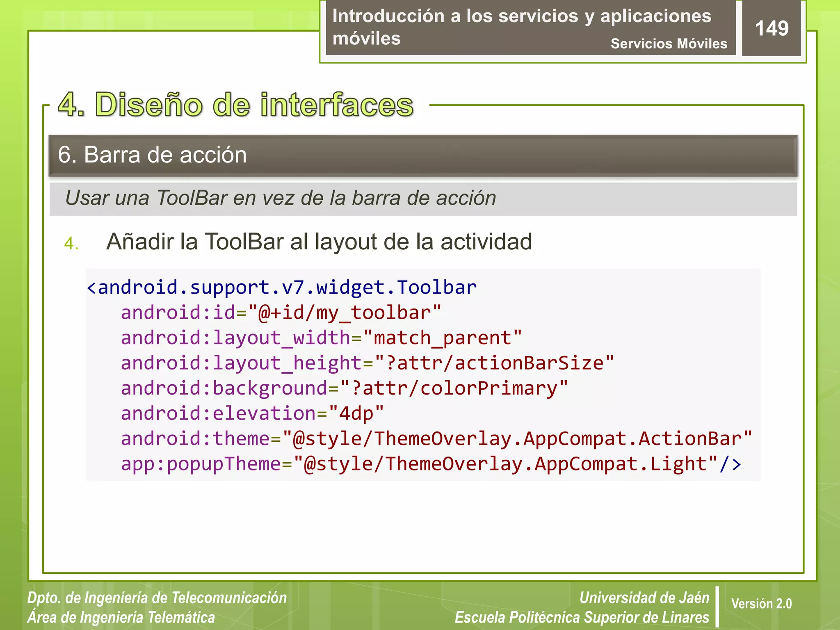Click the app:popupTheme ThemeOverlay.AppCompat.Light line
This screenshot has height=630, width=840.
(431, 464)
